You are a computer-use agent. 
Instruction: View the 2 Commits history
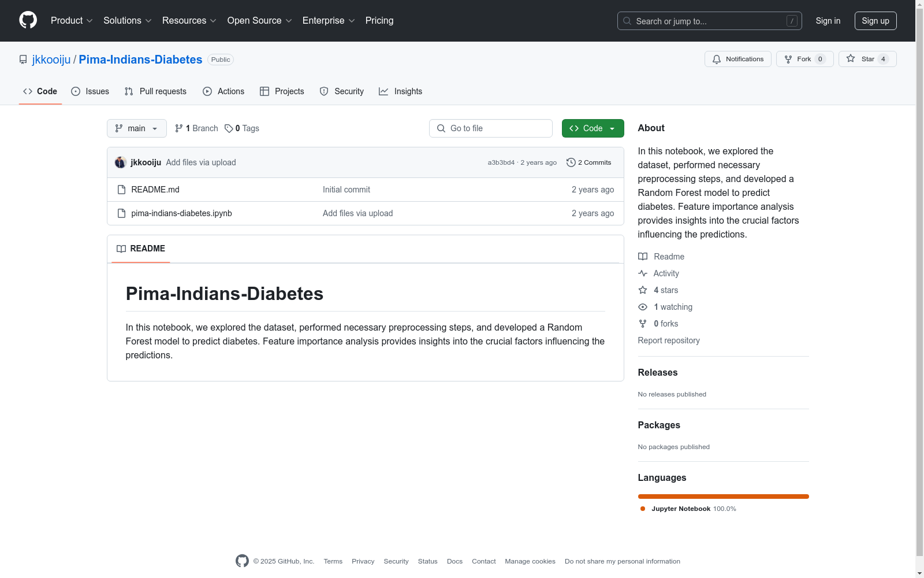click(x=589, y=162)
